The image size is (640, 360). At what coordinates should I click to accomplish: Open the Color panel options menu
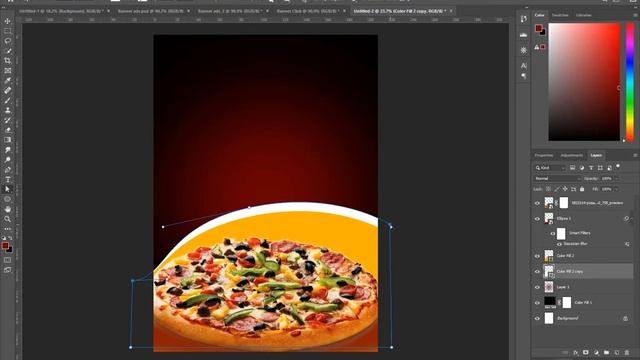tap(635, 15)
